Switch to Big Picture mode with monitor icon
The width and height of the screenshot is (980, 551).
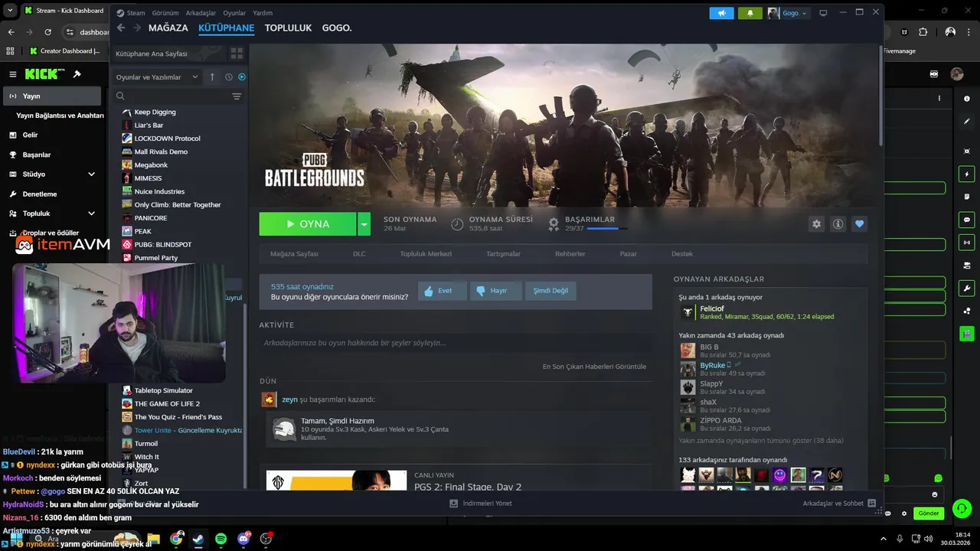(x=824, y=13)
